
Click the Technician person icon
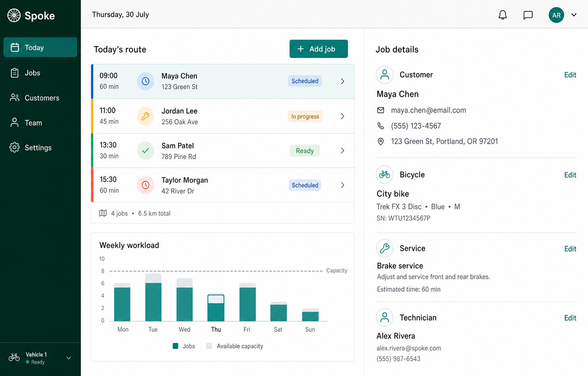point(384,318)
